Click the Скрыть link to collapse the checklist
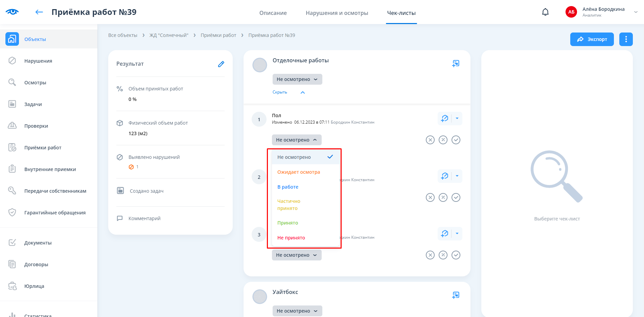644x317 pixels. (x=280, y=92)
